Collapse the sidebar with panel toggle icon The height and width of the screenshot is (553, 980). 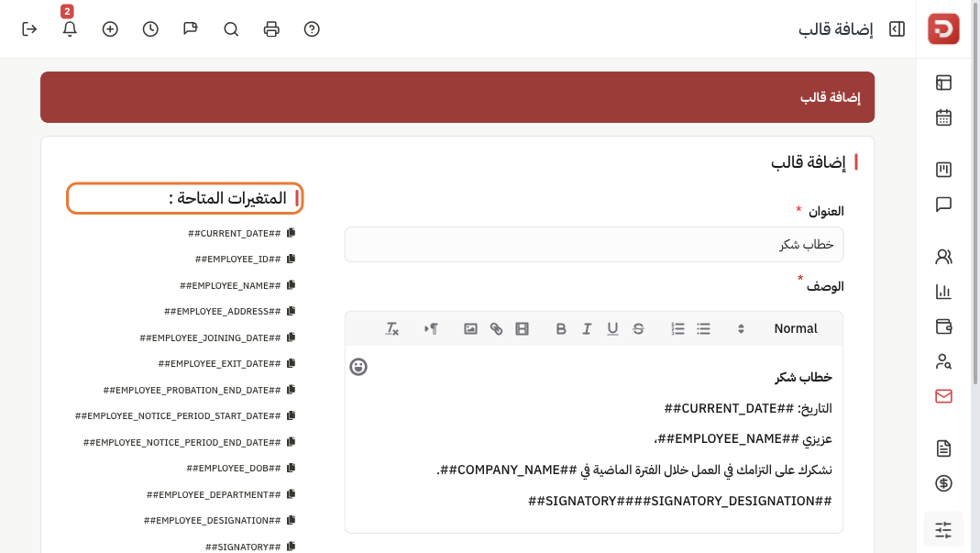click(897, 29)
